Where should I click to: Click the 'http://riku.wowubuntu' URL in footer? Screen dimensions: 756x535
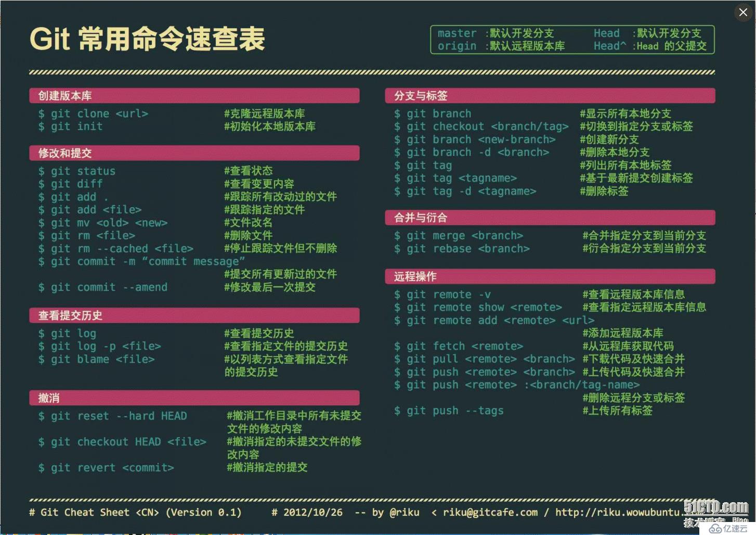[618, 513]
